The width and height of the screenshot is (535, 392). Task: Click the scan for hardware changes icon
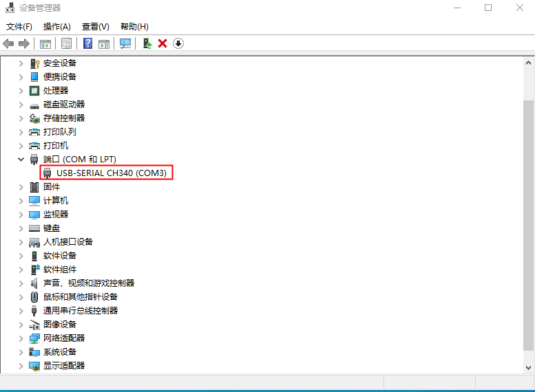coord(125,43)
